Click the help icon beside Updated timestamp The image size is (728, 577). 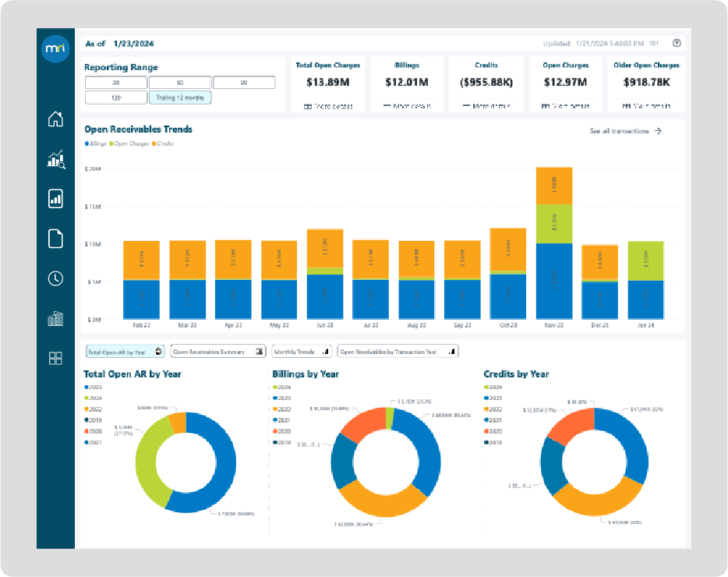pyautogui.click(x=677, y=43)
